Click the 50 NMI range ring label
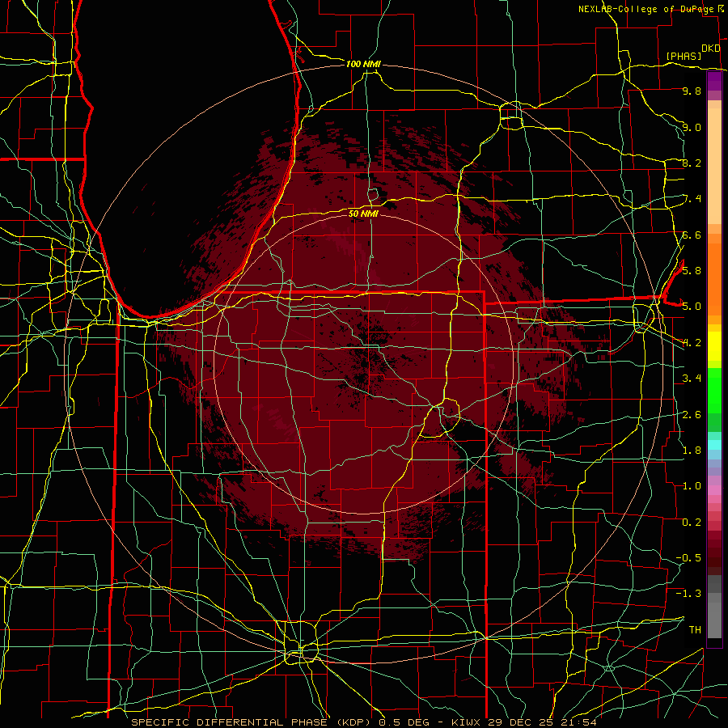Screen dimensions: 728x728 pyautogui.click(x=363, y=214)
